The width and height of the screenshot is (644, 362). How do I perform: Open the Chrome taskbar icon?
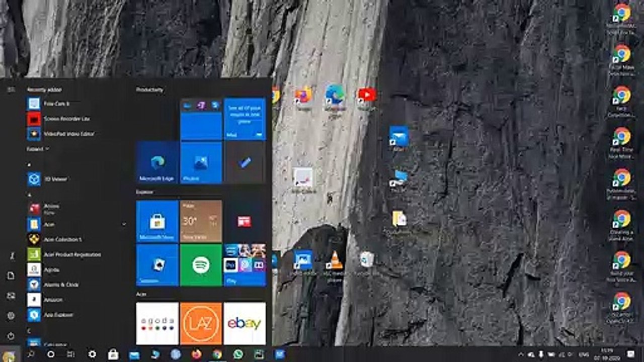click(217, 354)
